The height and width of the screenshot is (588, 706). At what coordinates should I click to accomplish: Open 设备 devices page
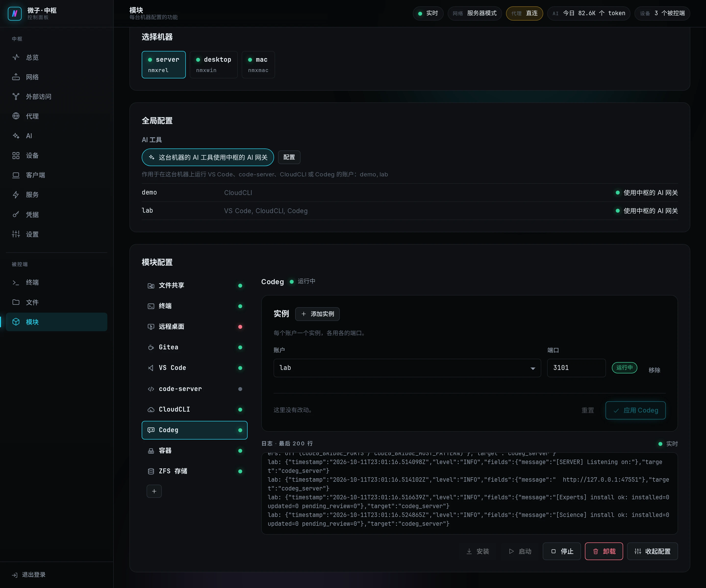click(x=56, y=156)
